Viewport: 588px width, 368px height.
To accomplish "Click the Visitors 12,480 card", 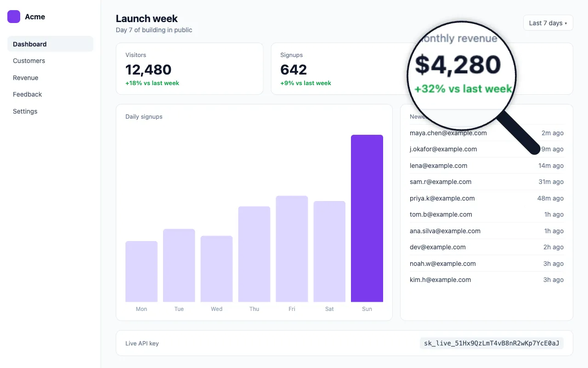I will pyautogui.click(x=189, y=69).
